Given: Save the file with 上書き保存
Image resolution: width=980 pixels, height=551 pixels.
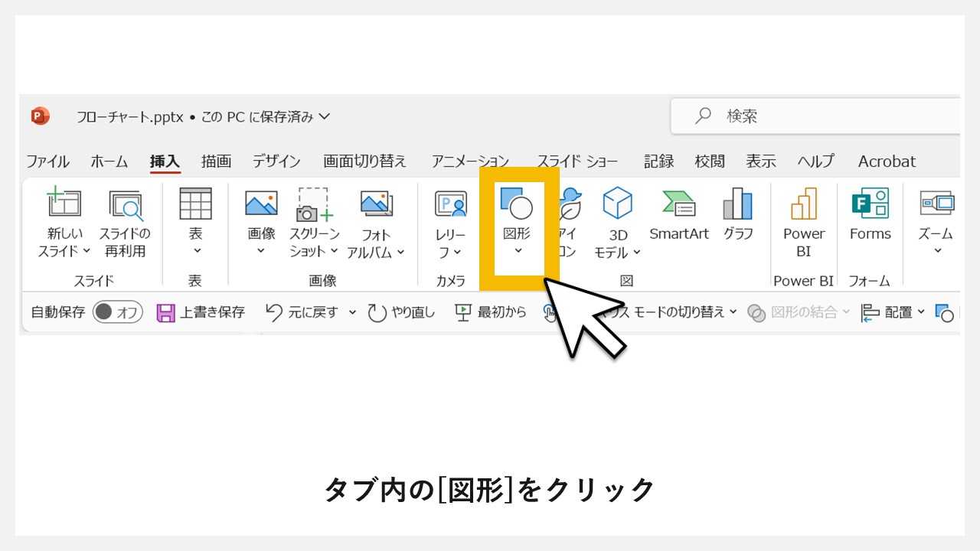Looking at the screenshot, I should click(x=201, y=312).
